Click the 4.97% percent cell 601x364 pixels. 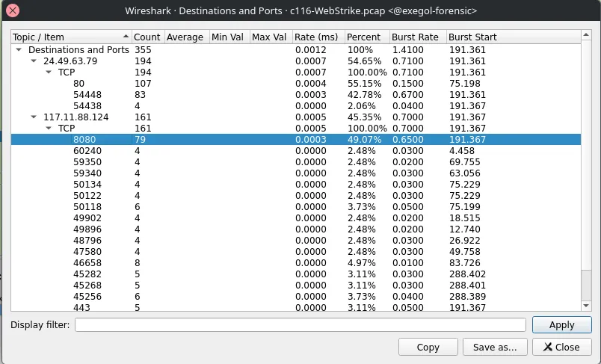pyautogui.click(x=362, y=263)
